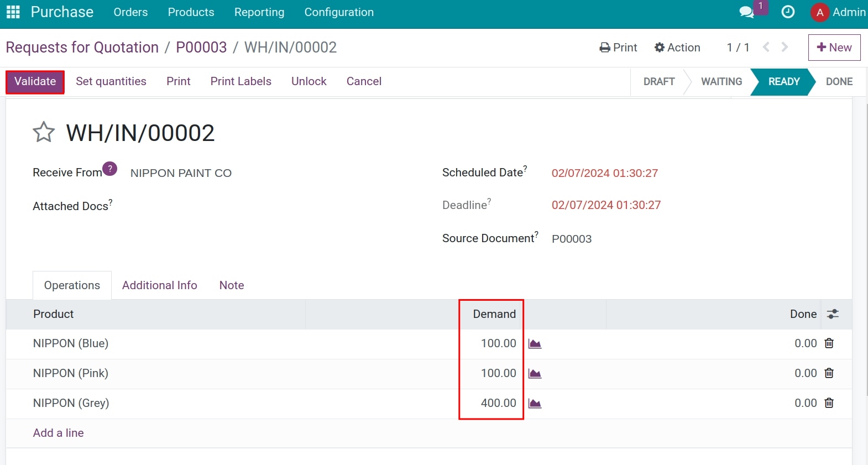The image size is (868, 465).
Task: Open the Products menu
Action: click(x=191, y=12)
